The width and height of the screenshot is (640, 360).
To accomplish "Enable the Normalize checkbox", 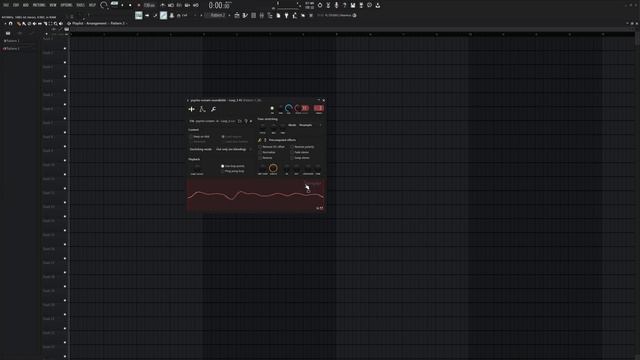I will click(260, 152).
